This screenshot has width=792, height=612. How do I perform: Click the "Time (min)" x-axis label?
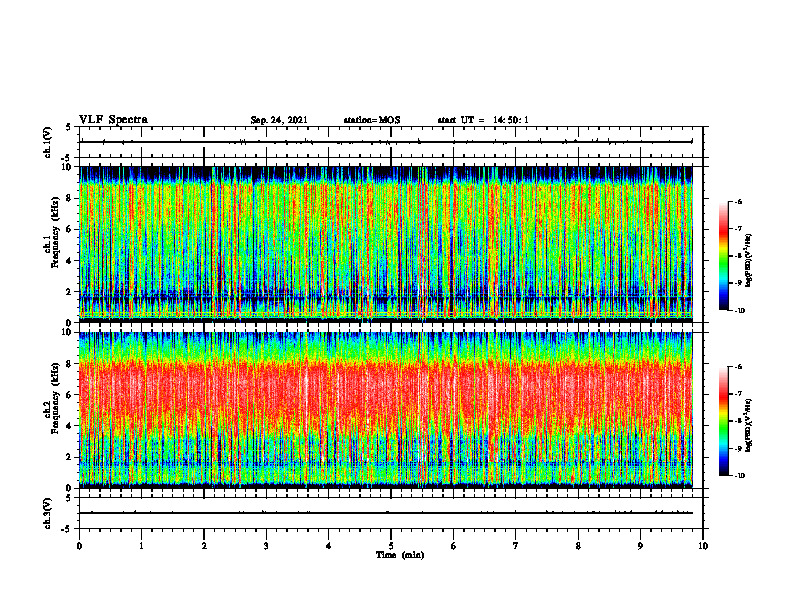click(400, 555)
